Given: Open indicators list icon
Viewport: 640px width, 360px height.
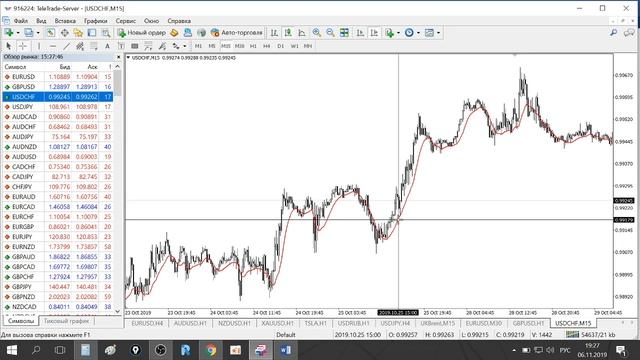Looking at the screenshot, I should pyautogui.click(x=389, y=33).
